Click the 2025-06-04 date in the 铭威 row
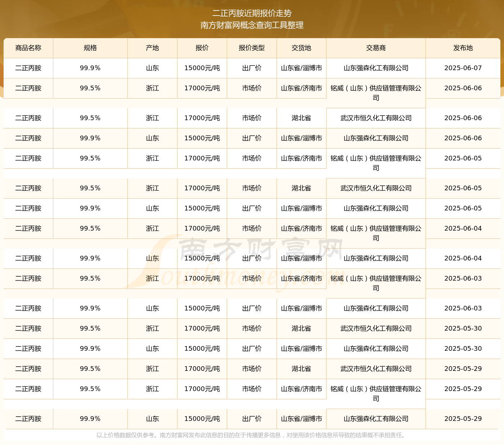504x445 pixels. pos(463,228)
